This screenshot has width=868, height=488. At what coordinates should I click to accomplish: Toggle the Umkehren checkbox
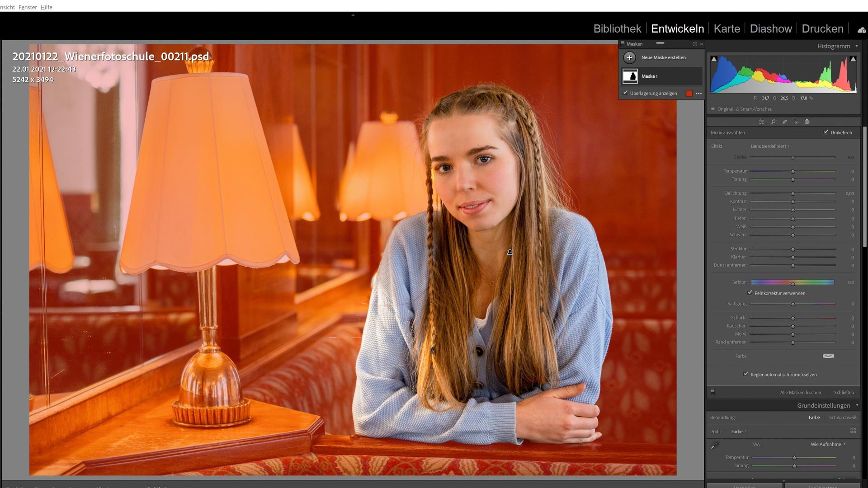click(826, 132)
